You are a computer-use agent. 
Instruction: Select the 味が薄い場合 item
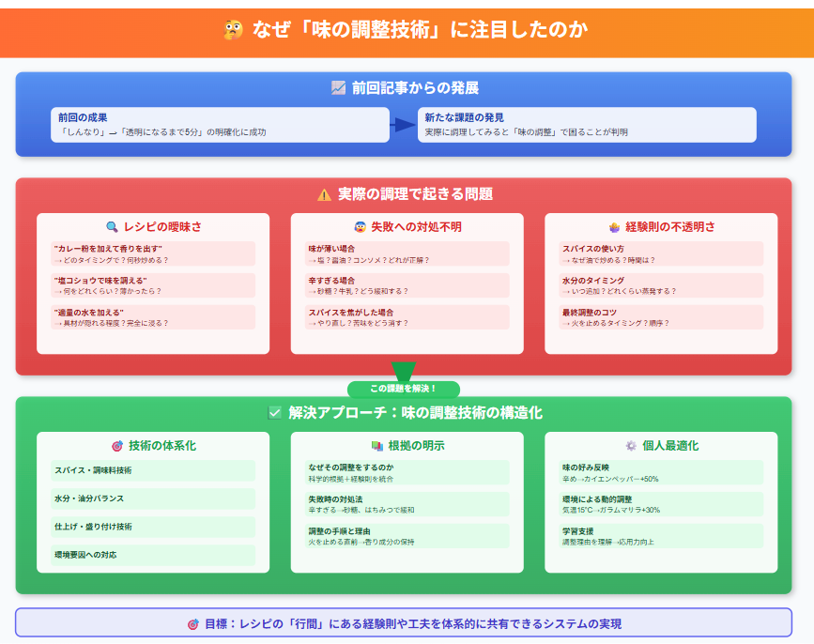pos(407,253)
